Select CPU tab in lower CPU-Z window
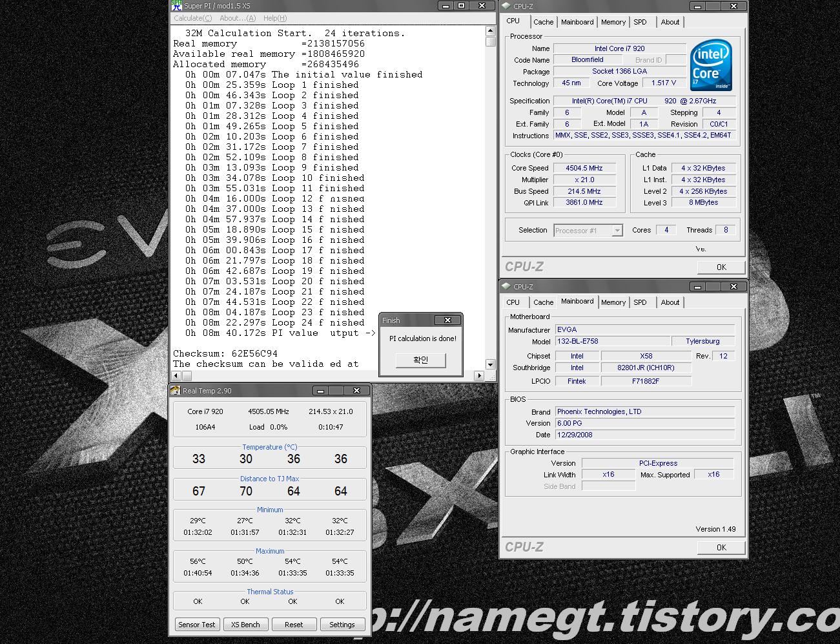Screen dimensions: 840x644 click(x=513, y=302)
